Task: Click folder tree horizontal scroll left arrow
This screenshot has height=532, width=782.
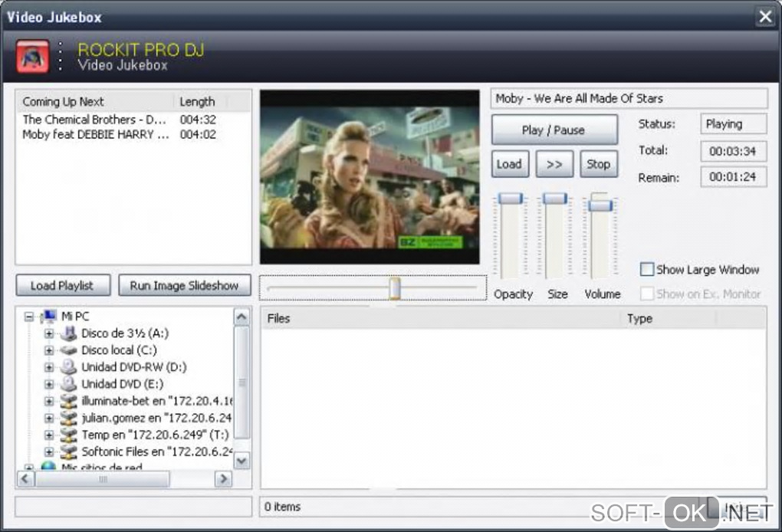Action: pyautogui.click(x=26, y=479)
